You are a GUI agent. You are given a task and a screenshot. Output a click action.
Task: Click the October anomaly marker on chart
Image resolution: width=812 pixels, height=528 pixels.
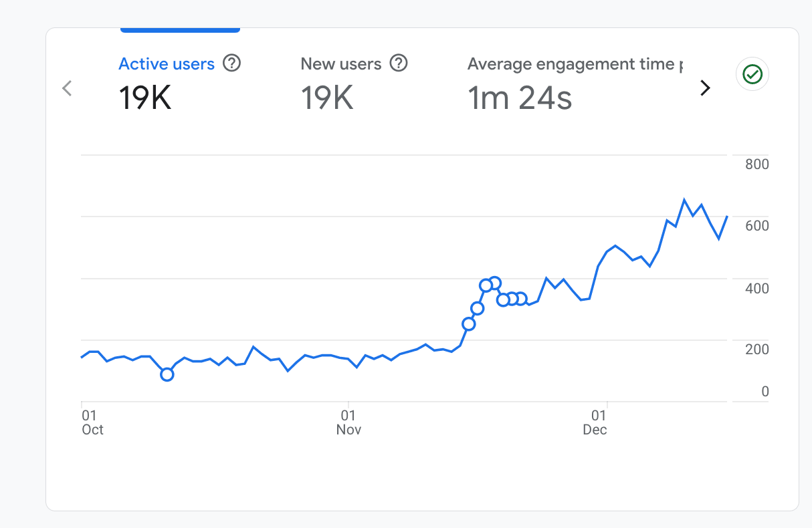pyautogui.click(x=167, y=374)
